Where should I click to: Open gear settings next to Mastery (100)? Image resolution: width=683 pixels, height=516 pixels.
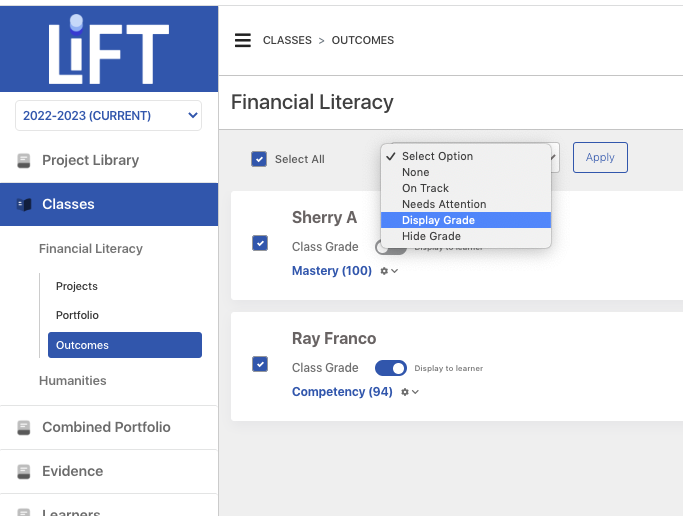pyautogui.click(x=389, y=271)
